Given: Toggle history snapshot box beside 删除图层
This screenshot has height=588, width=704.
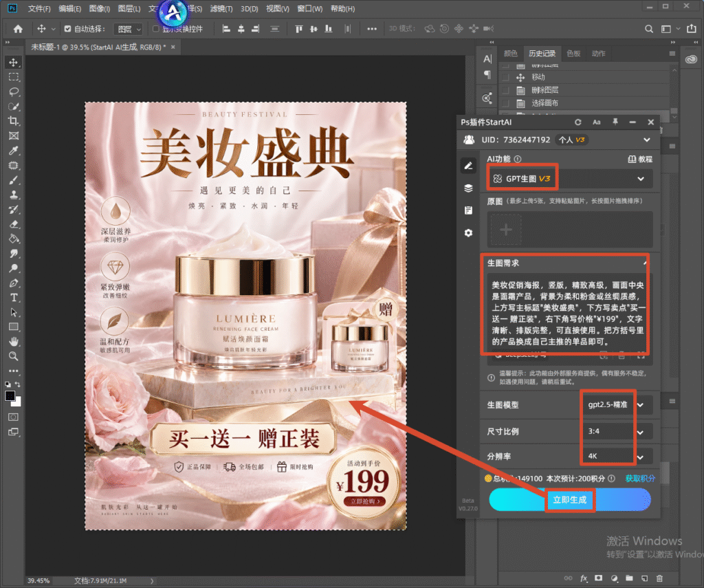Looking at the screenshot, I should click(x=506, y=90).
